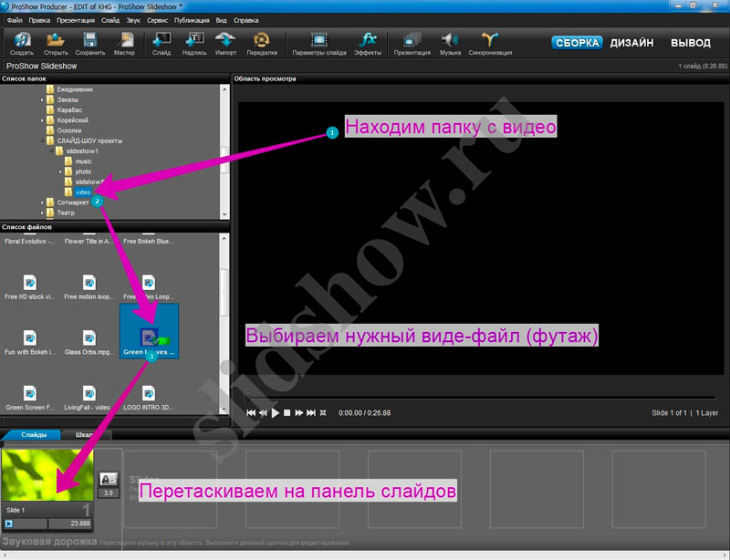Image resolution: width=730 pixels, height=560 pixels.
Task: Select file Glass Orbs.mpg
Action: point(89,343)
